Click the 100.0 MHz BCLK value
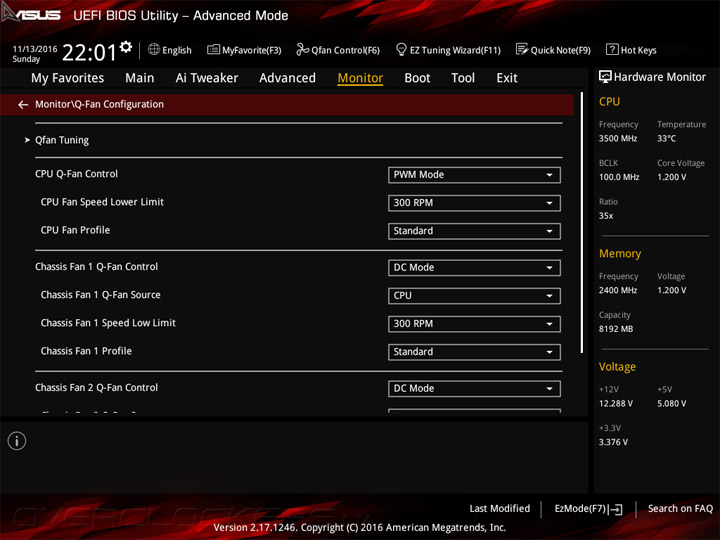Image resolution: width=720 pixels, height=540 pixels. point(619,177)
